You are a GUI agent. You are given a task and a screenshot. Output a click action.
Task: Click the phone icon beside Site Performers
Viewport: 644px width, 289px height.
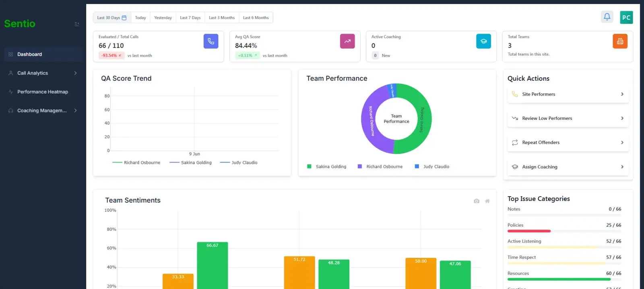(515, 94)
